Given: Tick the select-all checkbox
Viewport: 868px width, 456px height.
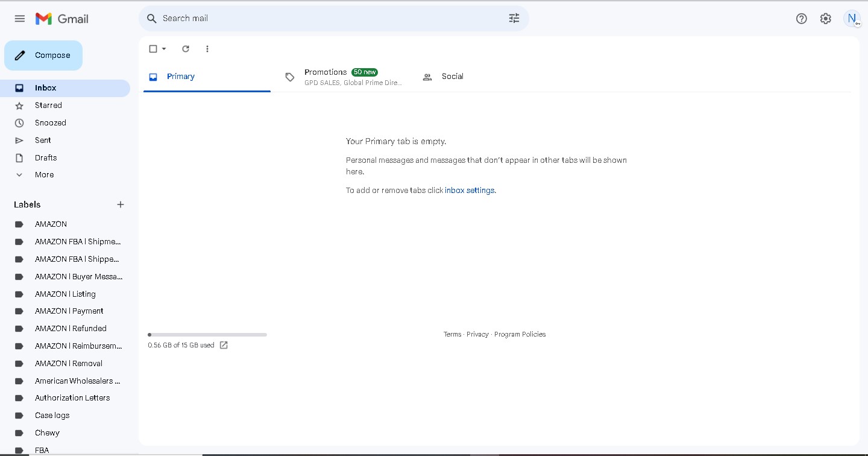Looking at the screenshot, I should pos(153,49).
